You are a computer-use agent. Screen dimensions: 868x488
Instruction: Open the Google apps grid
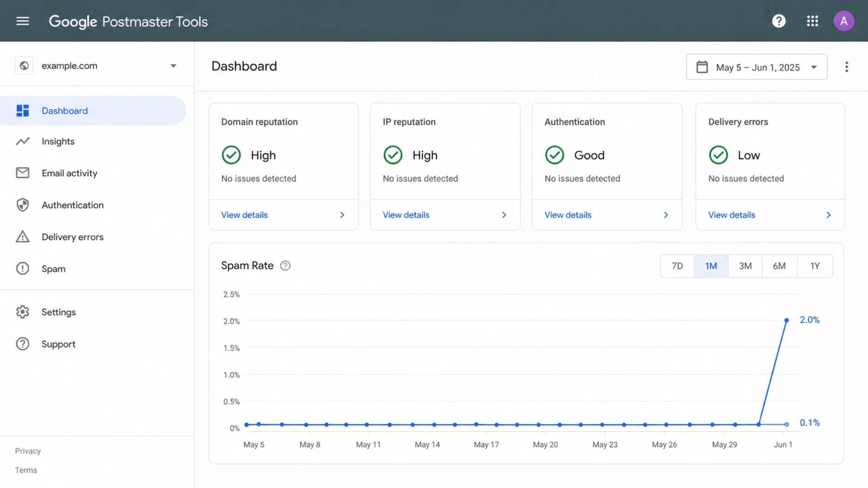click(x=812, y=21)
